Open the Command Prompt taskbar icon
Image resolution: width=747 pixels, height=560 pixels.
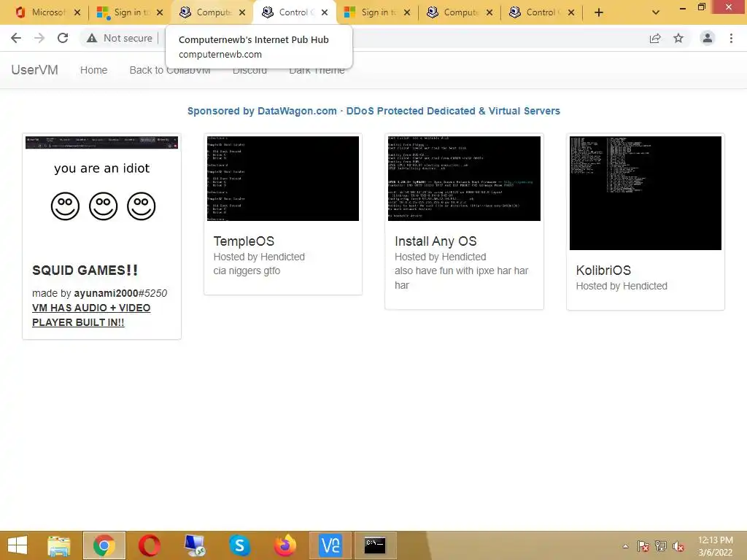point(376,545)
